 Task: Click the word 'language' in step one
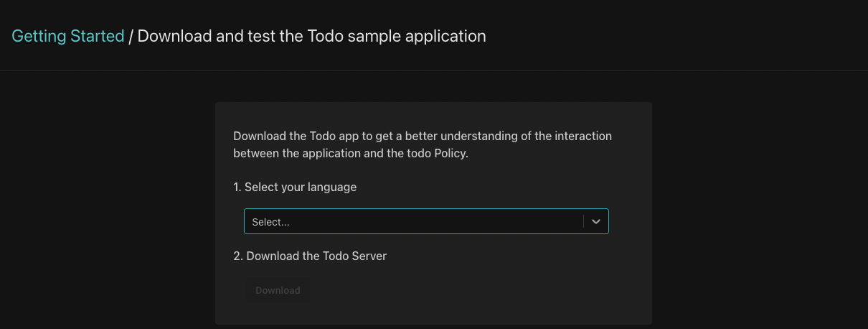click(x=332, y=187)
